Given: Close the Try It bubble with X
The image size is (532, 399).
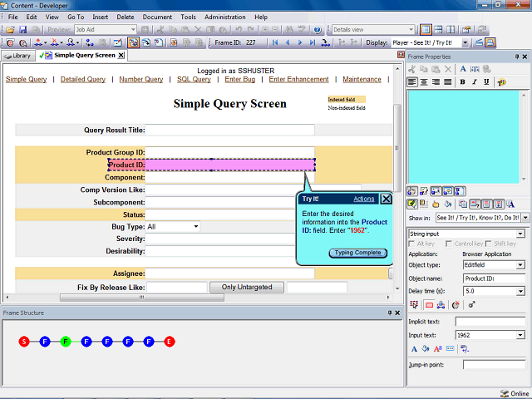Looking at the screenshot, I should tap(386, 199).
